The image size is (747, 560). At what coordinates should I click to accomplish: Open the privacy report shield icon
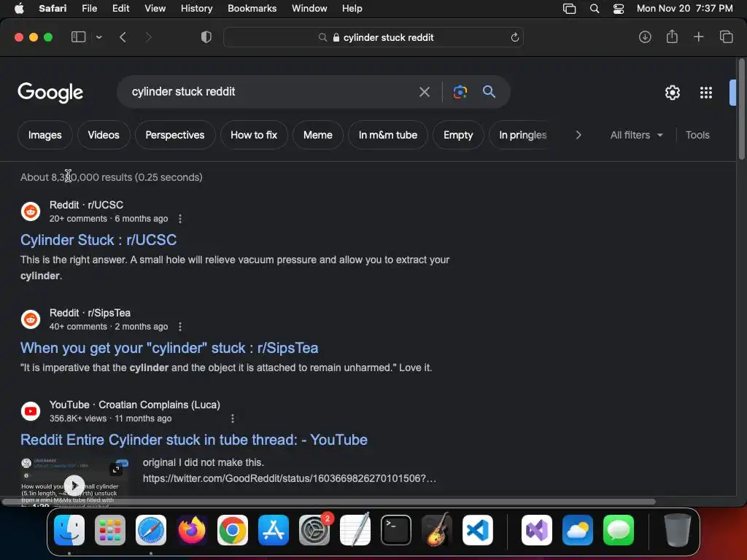(206, 37)
